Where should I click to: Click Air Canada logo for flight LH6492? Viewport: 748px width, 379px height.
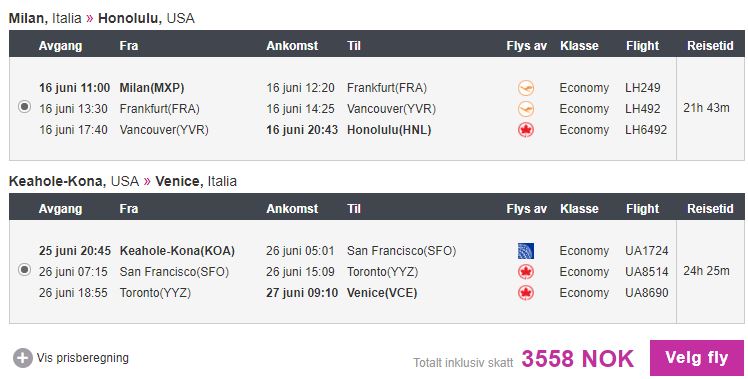[526, 130]
